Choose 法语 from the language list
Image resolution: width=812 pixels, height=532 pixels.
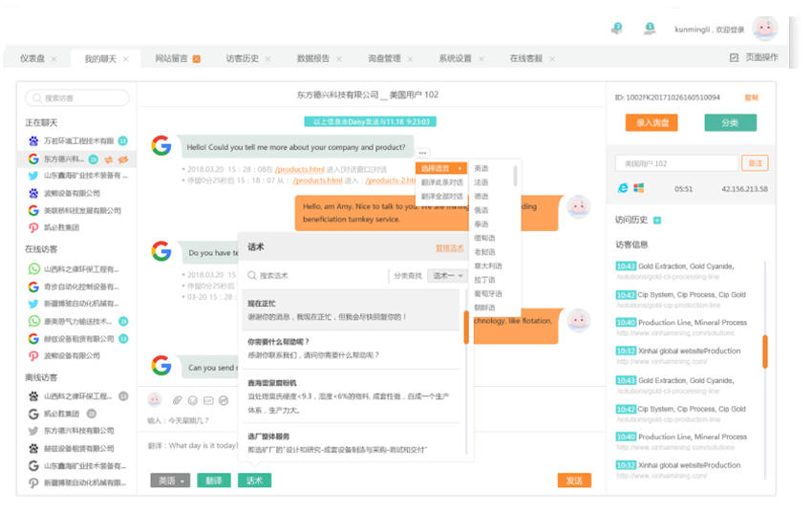481,182
